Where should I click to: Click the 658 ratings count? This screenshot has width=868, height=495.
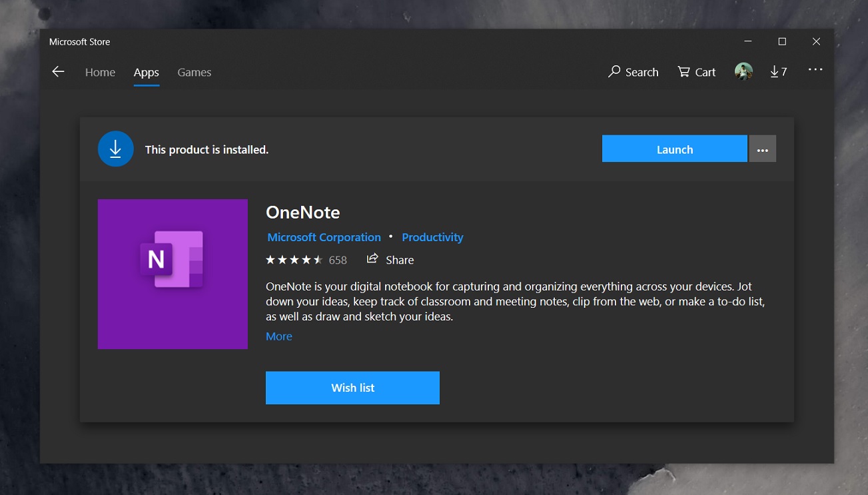[x=338, y=260]
